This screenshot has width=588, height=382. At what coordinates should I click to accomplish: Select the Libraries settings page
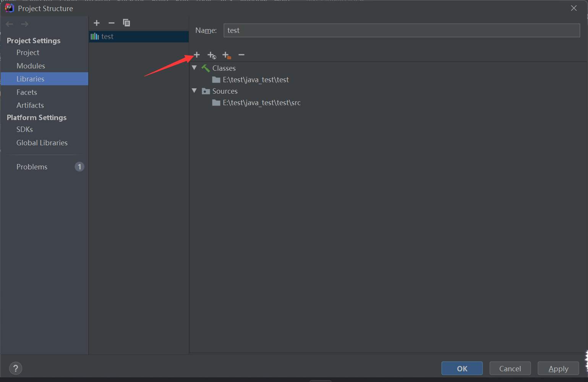click(45, 79)
